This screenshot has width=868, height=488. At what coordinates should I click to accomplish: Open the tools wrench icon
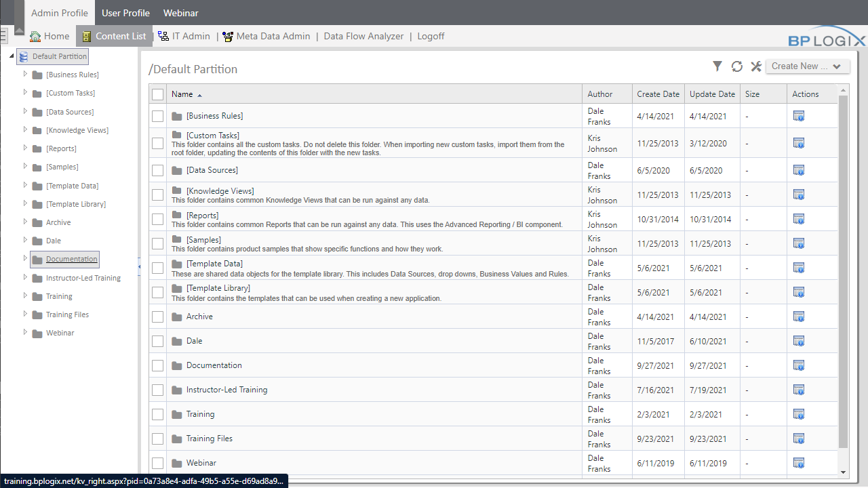(x=756, y=66)
